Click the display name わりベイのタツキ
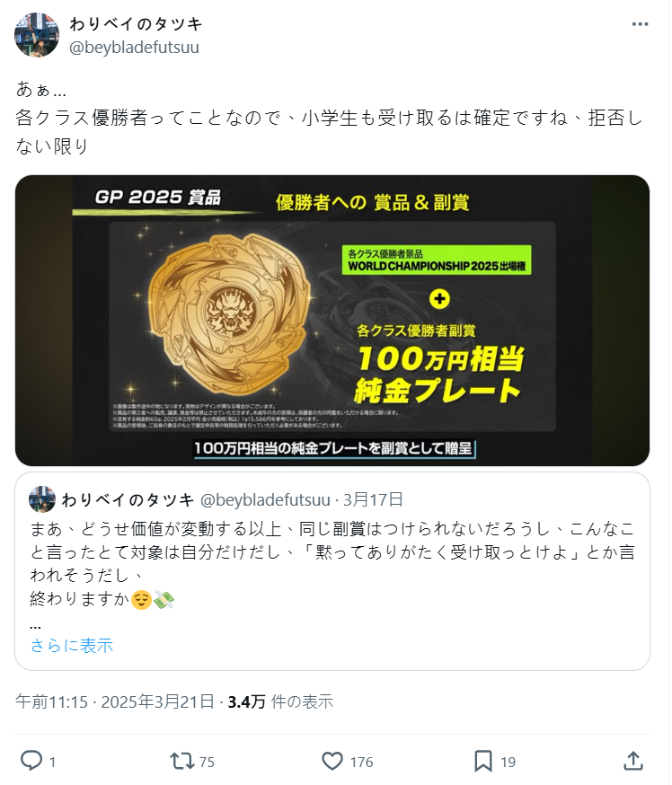 (x=136, y=24)
